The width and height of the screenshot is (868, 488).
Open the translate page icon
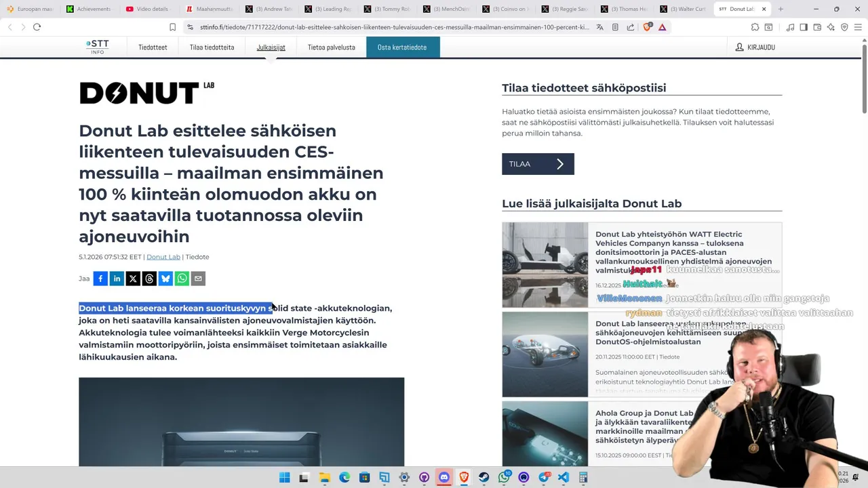coord(599,27)
